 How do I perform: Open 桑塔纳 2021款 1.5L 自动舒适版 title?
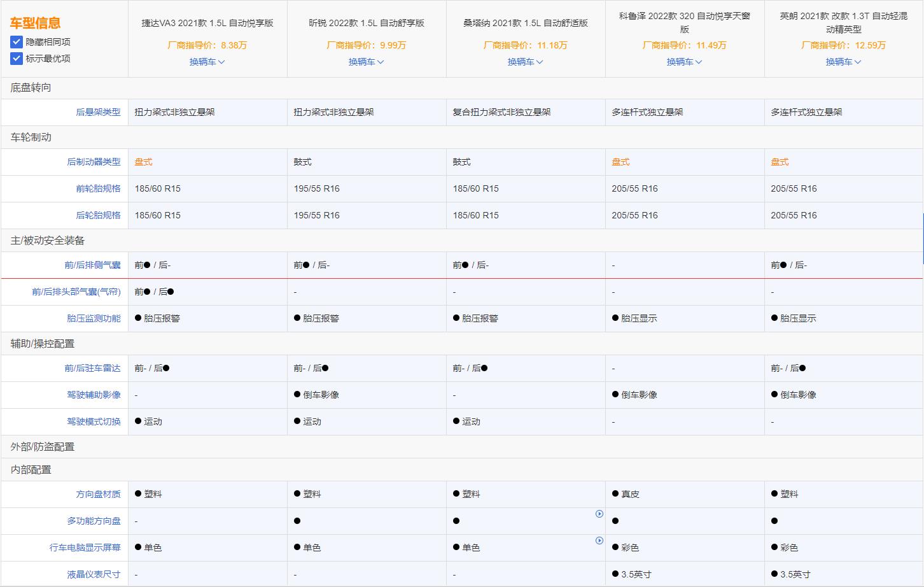click(526, 23)
